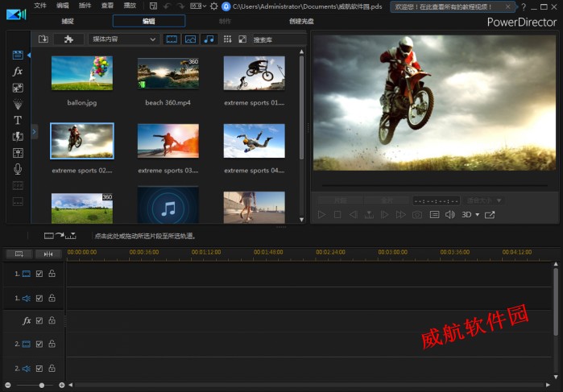Click the plug-in puzzle piece icon

pyautogui.click(x=68, y=39)
